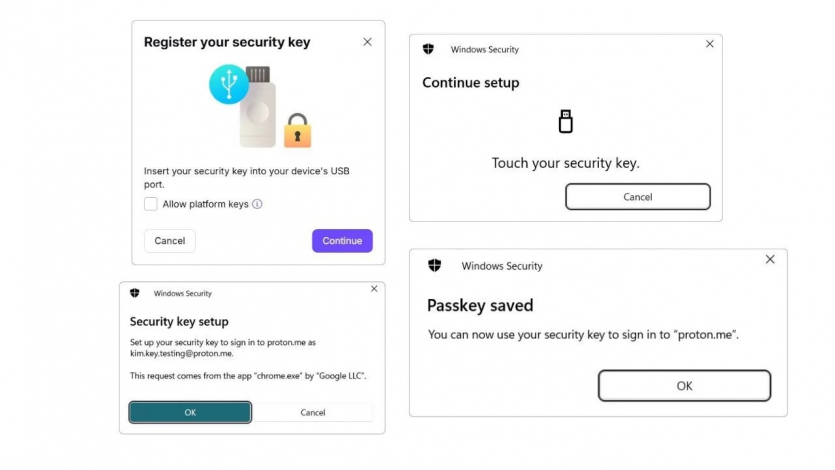The height and width of the screenshot is (470, 835).
Task: Click Windows Security shield in Continue setup dialog
Action: click(429, 49)
